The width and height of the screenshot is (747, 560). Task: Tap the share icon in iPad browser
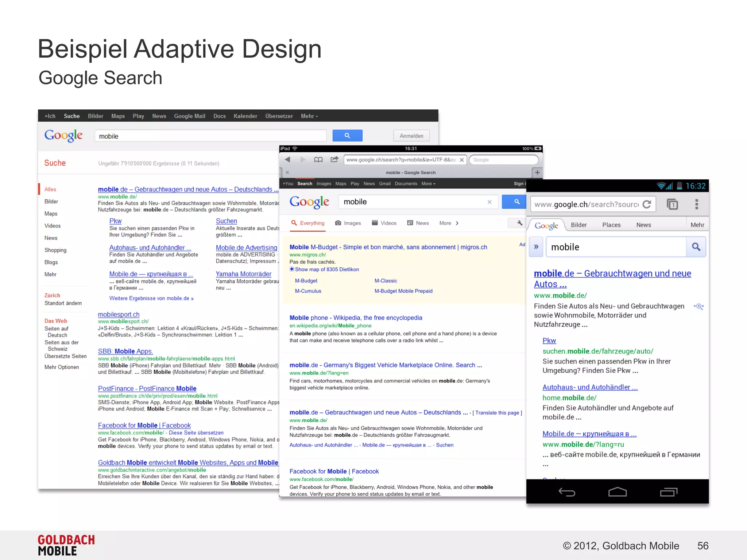pyautogui.click(x=334, y=159)
